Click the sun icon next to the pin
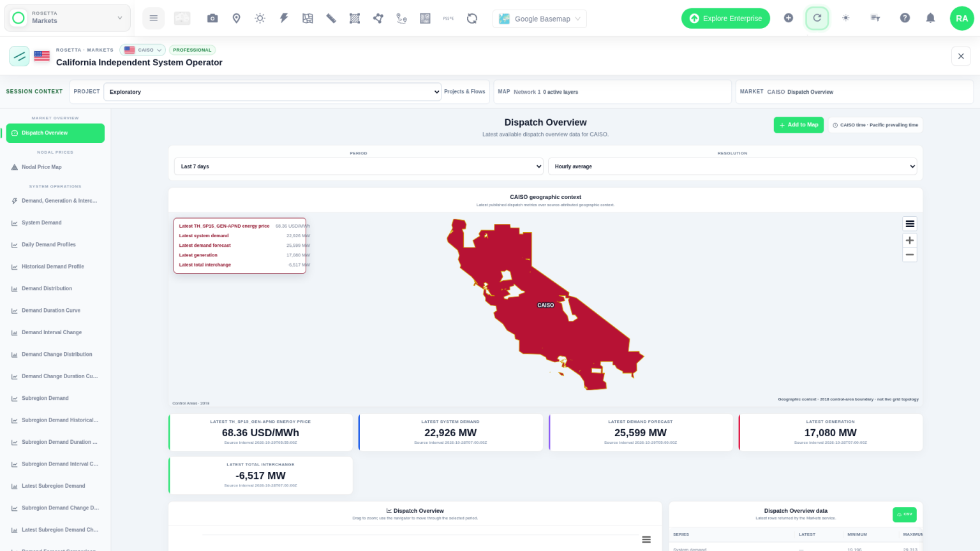 point(260,18)
